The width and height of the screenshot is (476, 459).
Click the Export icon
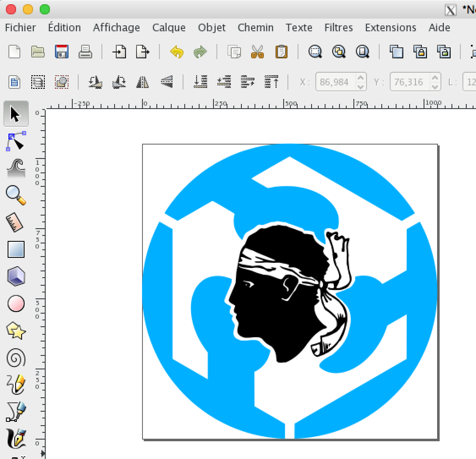click(x=143, y=52)
